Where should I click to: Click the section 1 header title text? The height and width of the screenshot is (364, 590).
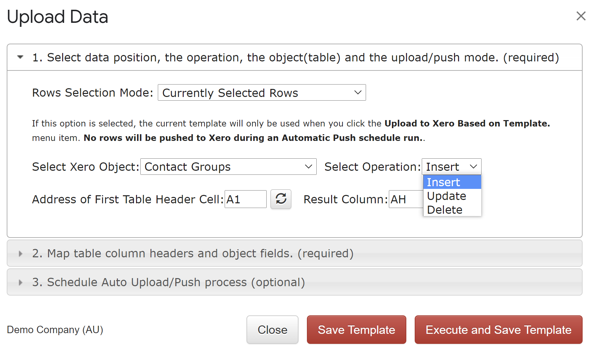[x=296, y=57]
